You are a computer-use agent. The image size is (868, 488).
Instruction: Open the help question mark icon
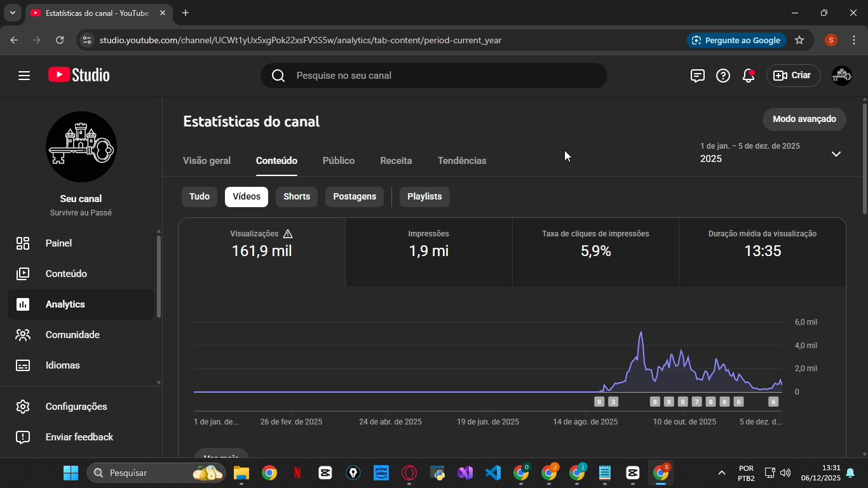click(x=723, y=76)
